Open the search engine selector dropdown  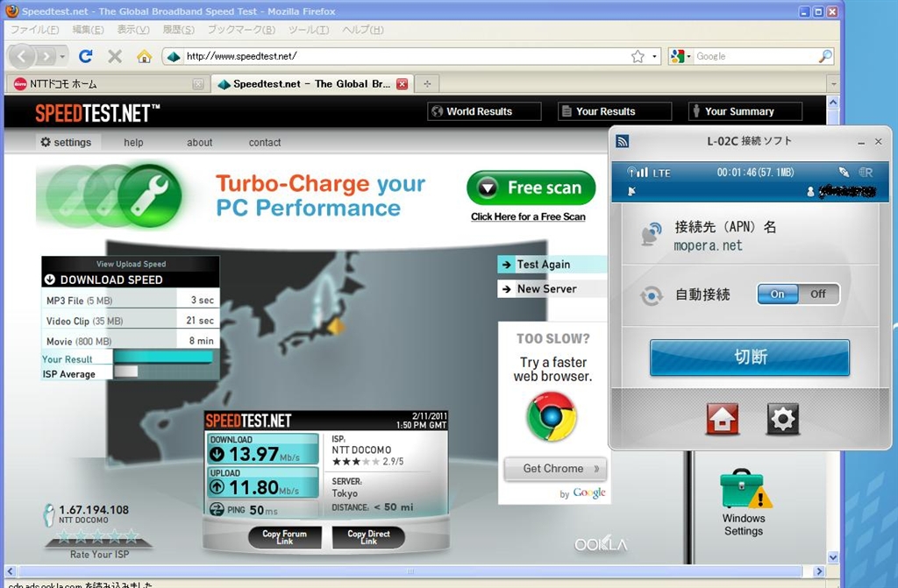(x=681, y=56)
